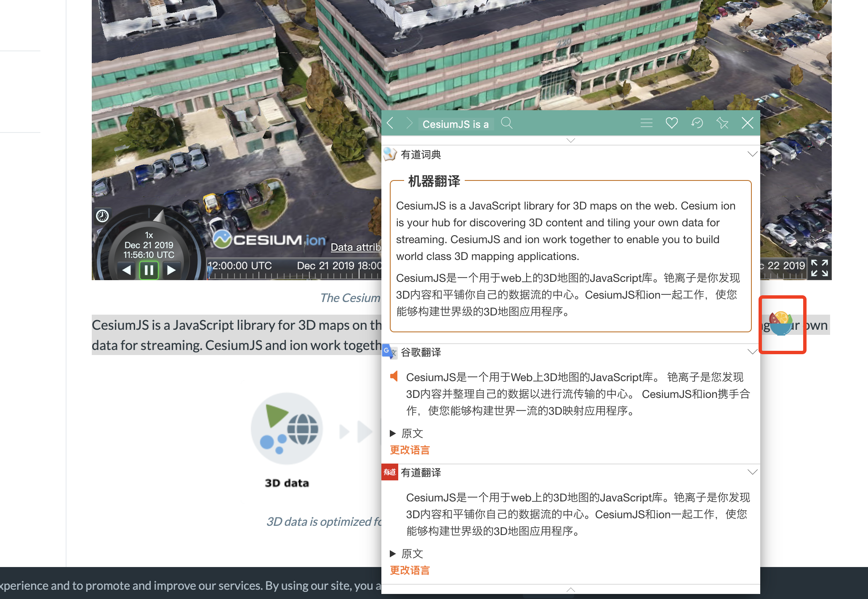Collapse the 谷歌翻译 section chevron
Image resolution: width=868 pixels, height=599 pixels.
[752, 352]
